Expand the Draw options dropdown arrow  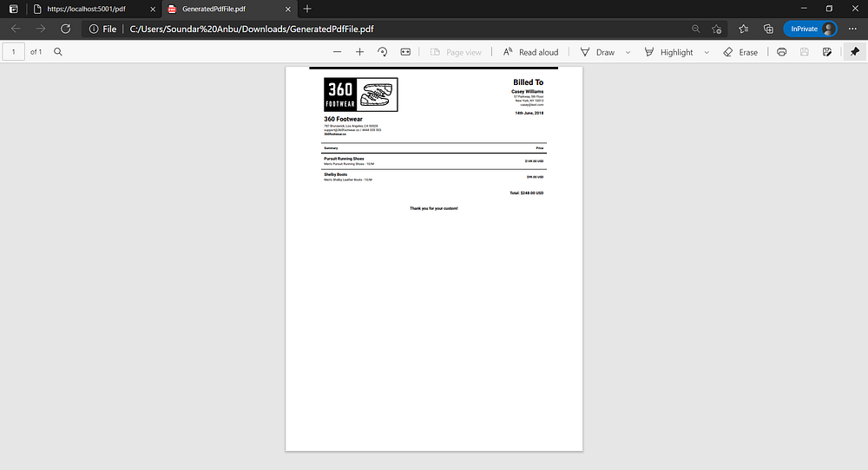coord(627,52)
